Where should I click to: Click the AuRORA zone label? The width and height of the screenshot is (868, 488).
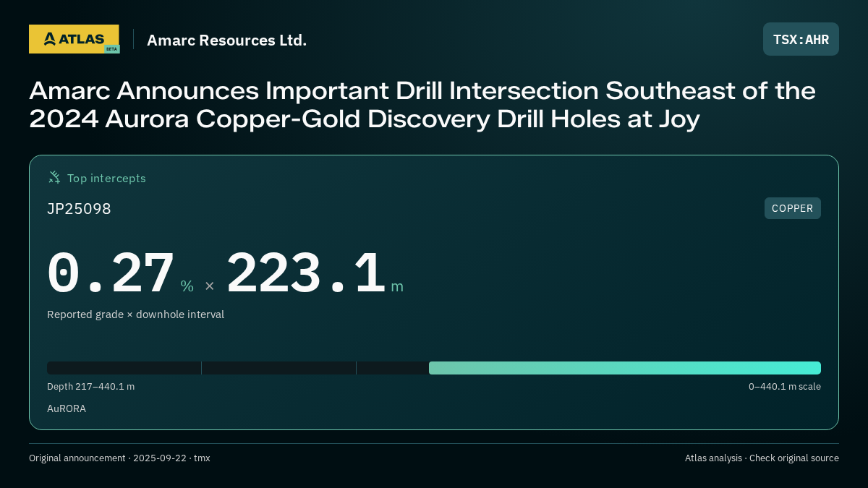coord(67,408)
